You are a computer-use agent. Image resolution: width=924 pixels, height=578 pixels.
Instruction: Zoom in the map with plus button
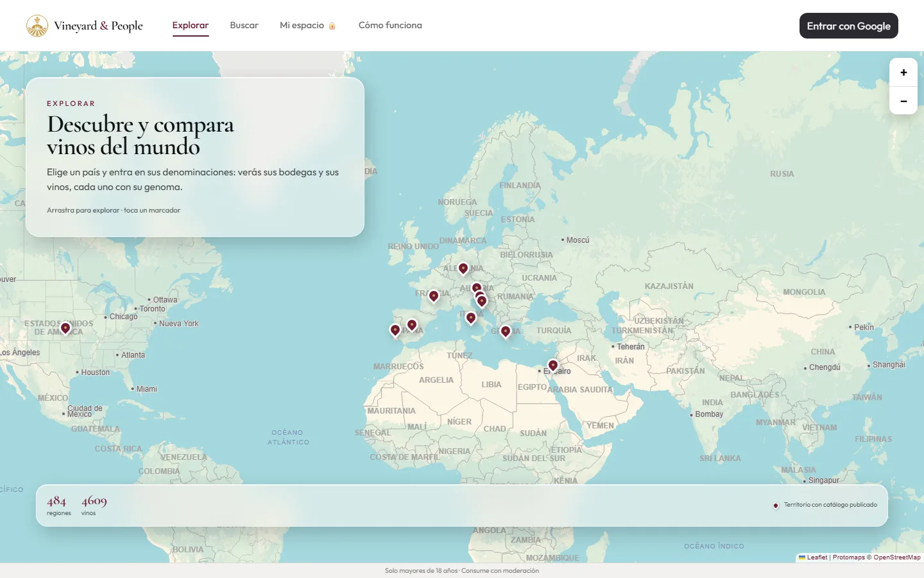(903, 73)
